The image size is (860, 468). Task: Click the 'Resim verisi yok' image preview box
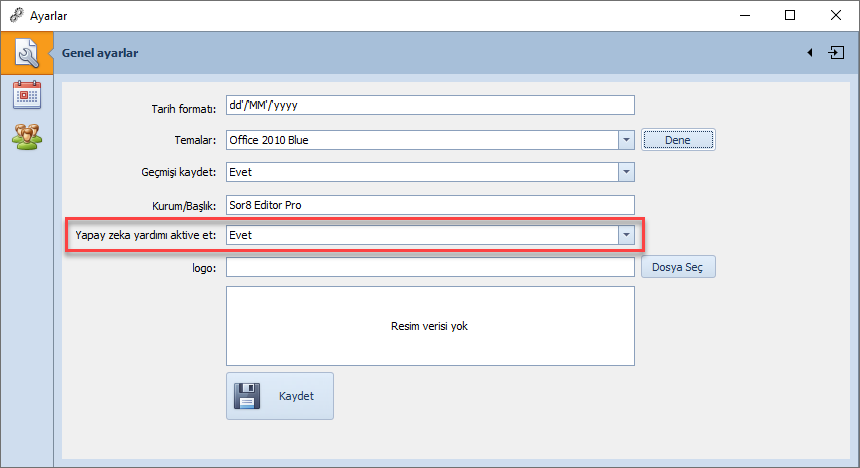(430, 326)
